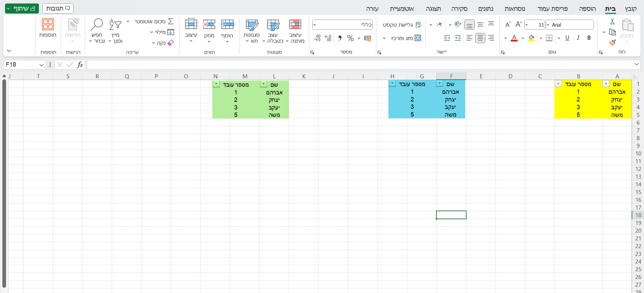Switch to the הוספה (Insert) tab
The height and width of the screenshot is (293, 644).
[x=587, y=9]
